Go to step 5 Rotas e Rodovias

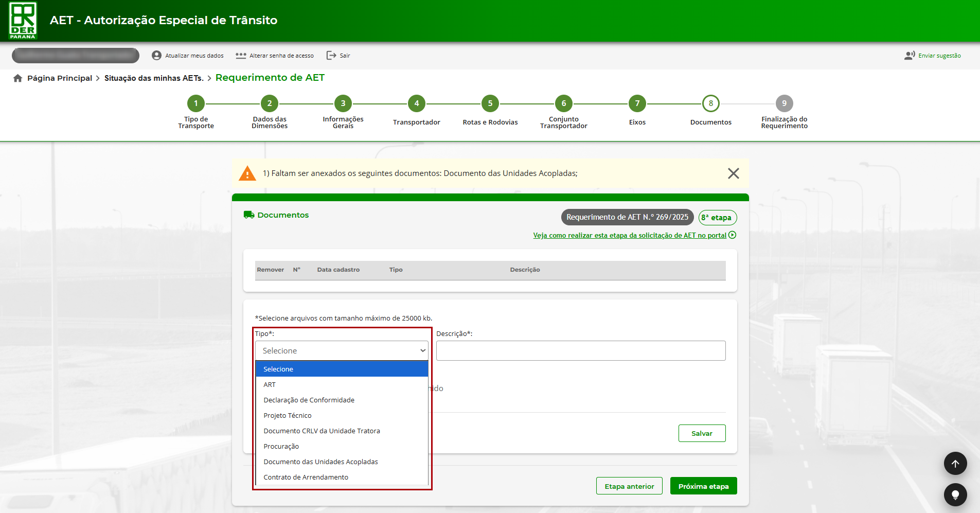pyautogui.click(x=490, y=103)
